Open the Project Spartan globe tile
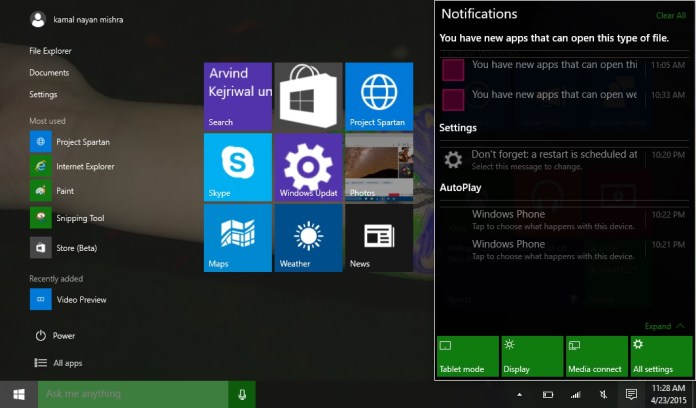The width and height of the screenshot is (696, 408). [379, 96]
